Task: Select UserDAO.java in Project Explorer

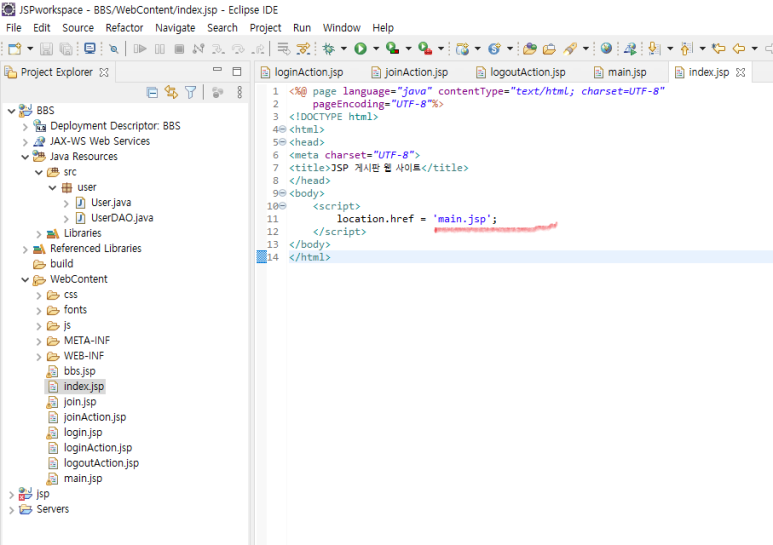Action: pos(114,218)
